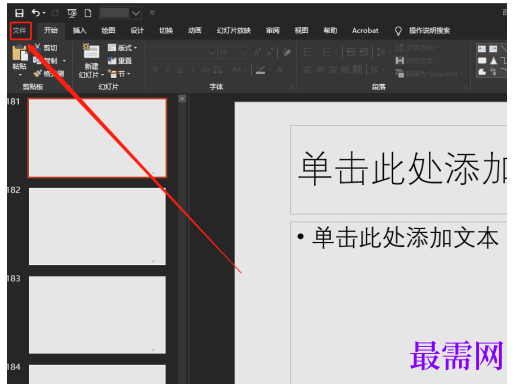Pick the Font Color (A) swatch
Viewport: 522px width, 387px height.
click(x=279, y=70)
